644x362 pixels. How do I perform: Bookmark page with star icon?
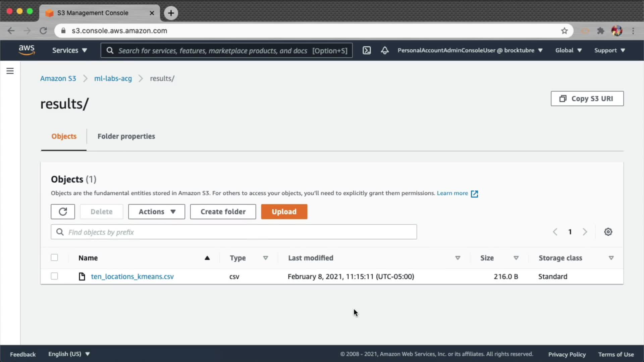(564, 31)
